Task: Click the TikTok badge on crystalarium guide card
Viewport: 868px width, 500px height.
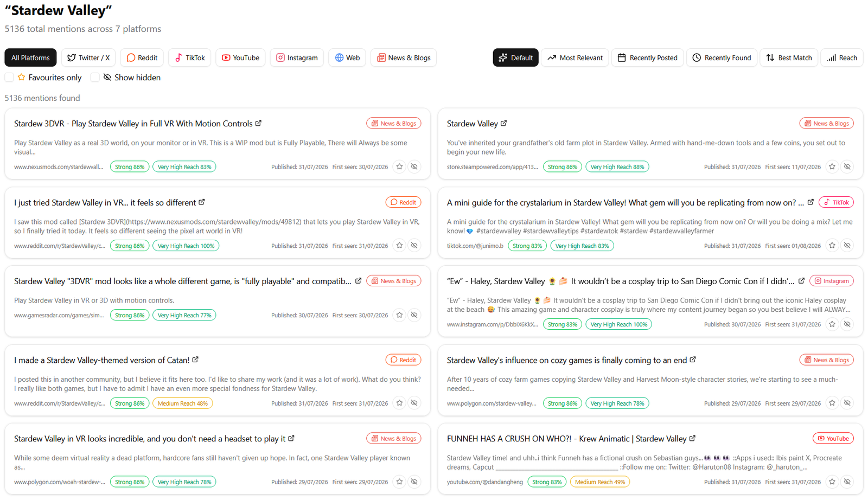Action: point(836,202)
